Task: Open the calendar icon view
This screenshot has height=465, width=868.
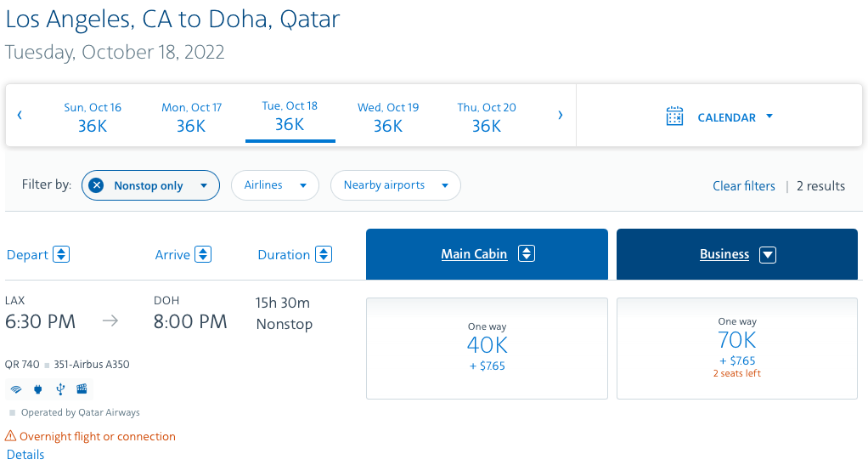Action: pos(675,116)
